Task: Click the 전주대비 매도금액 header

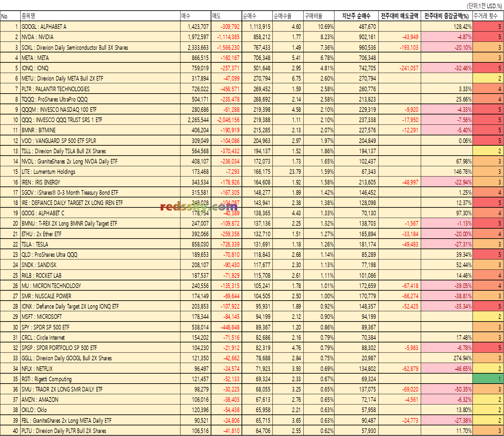Action: pyautogui.click(x=399, y=16)
